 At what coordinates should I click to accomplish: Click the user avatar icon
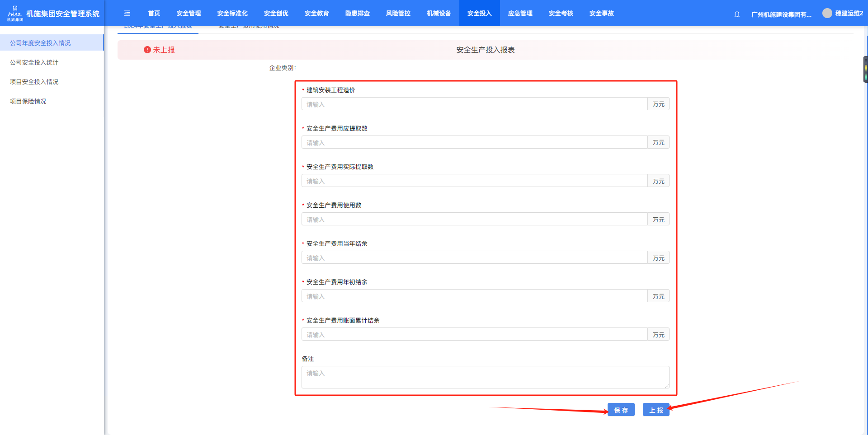[x=827, y=14]
